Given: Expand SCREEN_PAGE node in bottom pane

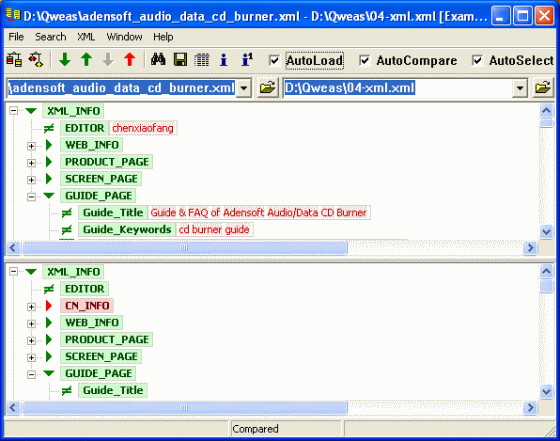Looking at the screenshot, I should point(31,357).
